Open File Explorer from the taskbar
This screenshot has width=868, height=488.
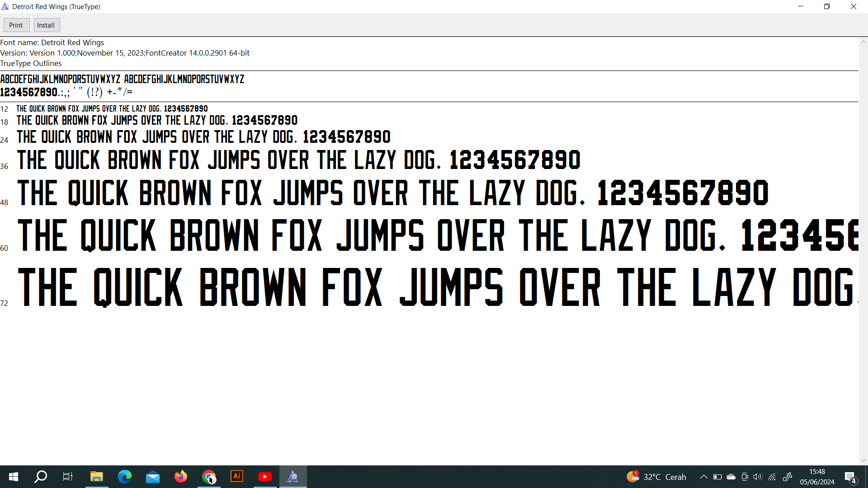pos(96,477)
